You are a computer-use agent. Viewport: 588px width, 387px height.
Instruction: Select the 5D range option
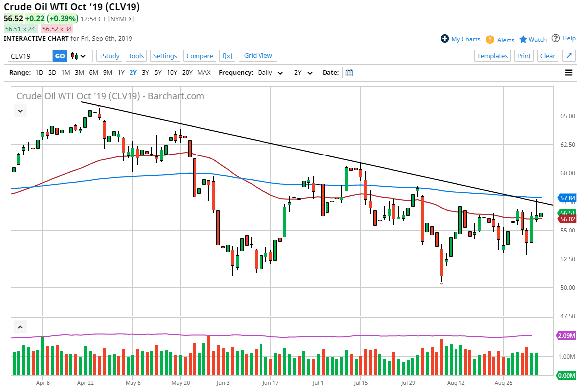pyautogui.click(x=52, y=72)
